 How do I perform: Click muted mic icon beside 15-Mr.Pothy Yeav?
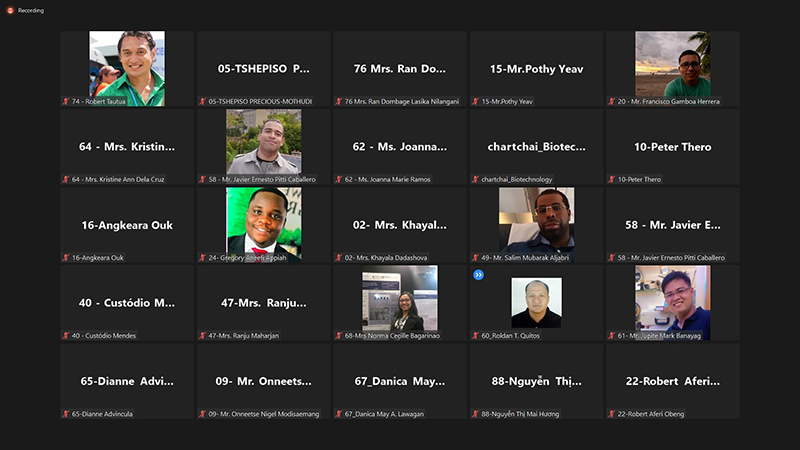click(476, 101)
